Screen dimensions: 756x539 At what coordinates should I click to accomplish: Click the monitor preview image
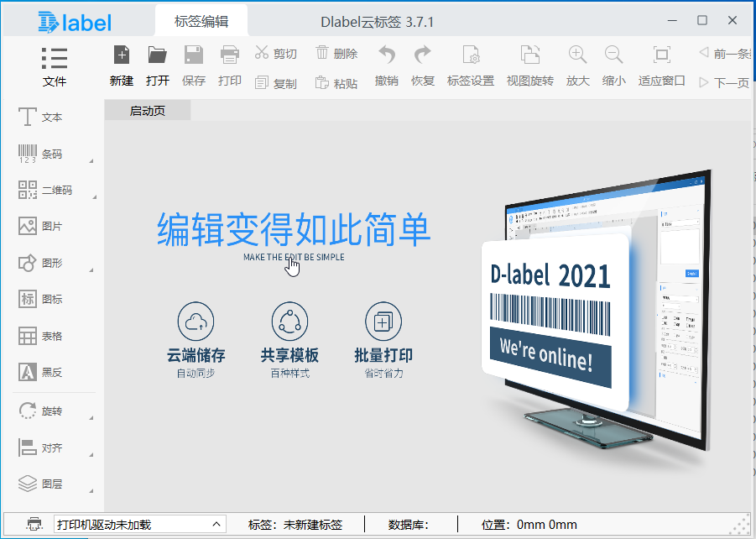tap(597, 311)
